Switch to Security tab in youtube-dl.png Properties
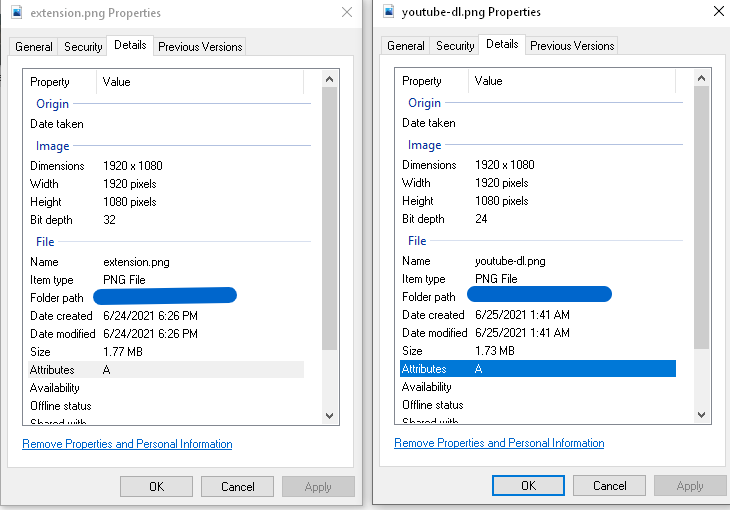Screen dimensions: 730x510 [455, 46]
